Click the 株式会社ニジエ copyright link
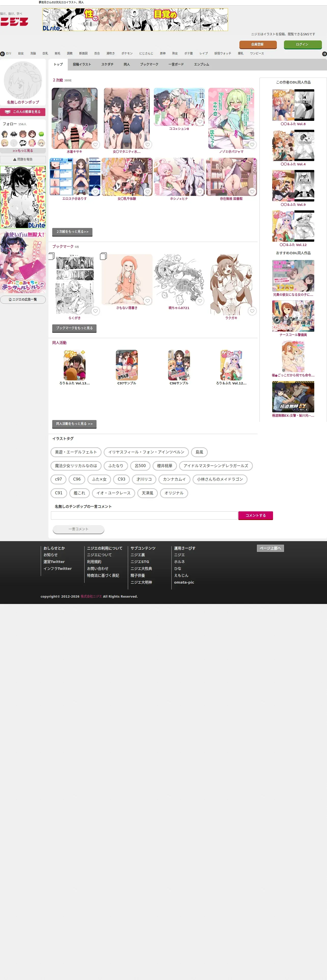This screenshot has width=327, height=980. 91,597
